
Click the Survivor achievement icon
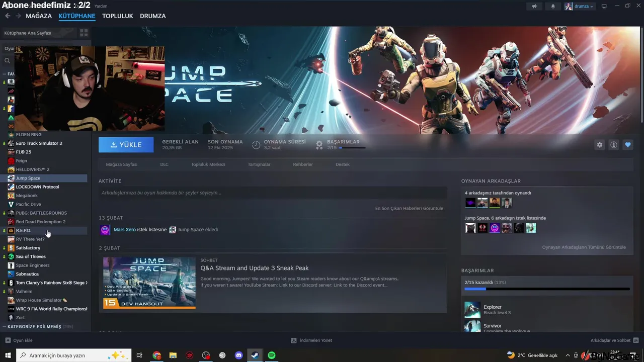point(472,326)
